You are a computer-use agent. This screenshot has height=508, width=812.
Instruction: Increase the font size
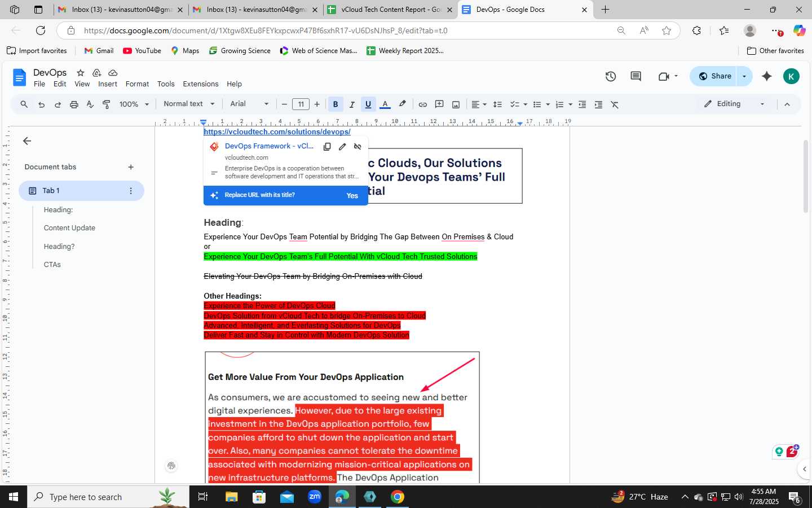tap(317, 104)
